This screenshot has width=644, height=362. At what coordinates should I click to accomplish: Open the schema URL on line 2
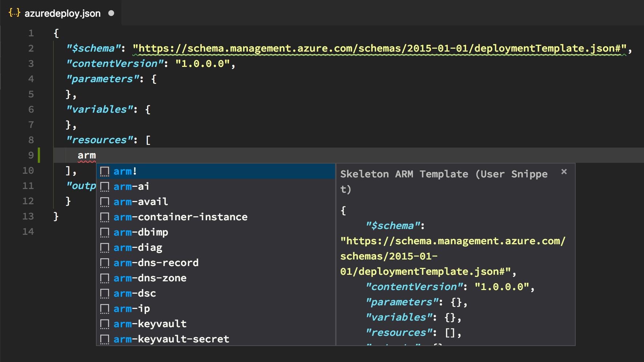[x=379, y=48]
